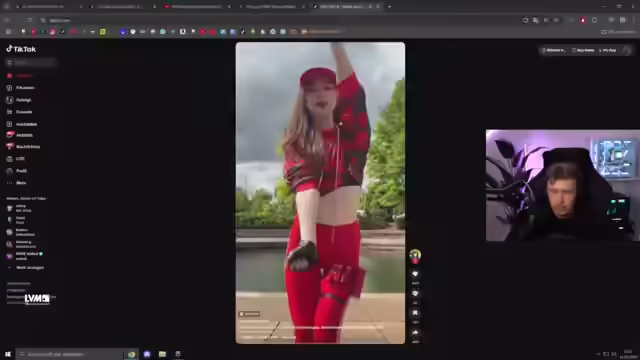This screenshot has height=360, width=640.
Task: Open the Mehr three-dots menu
Action: (x=16, y=183)
